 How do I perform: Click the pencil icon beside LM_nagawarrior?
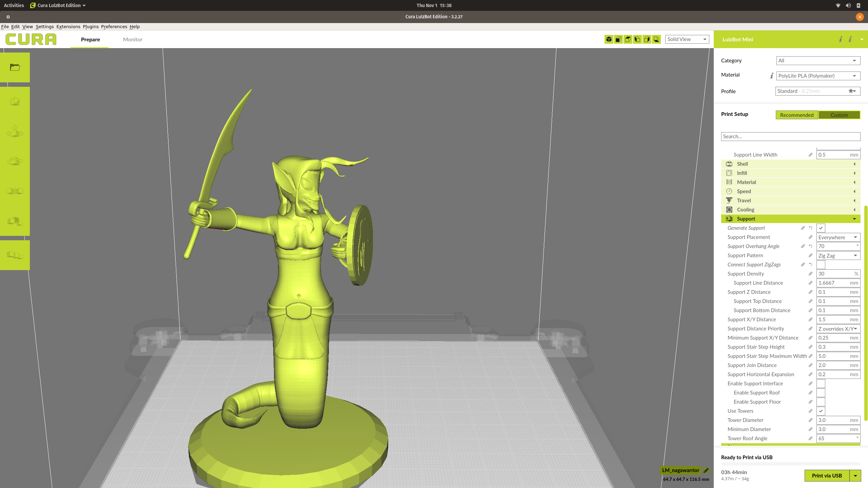pos(706,470)
